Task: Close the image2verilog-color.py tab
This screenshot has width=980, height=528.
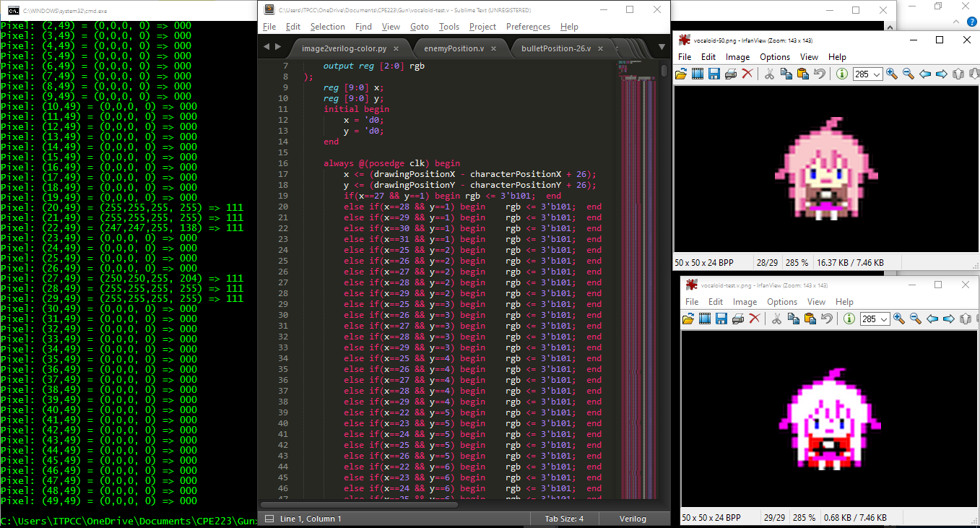Action: pyautogui.click(x=397, y=48)
